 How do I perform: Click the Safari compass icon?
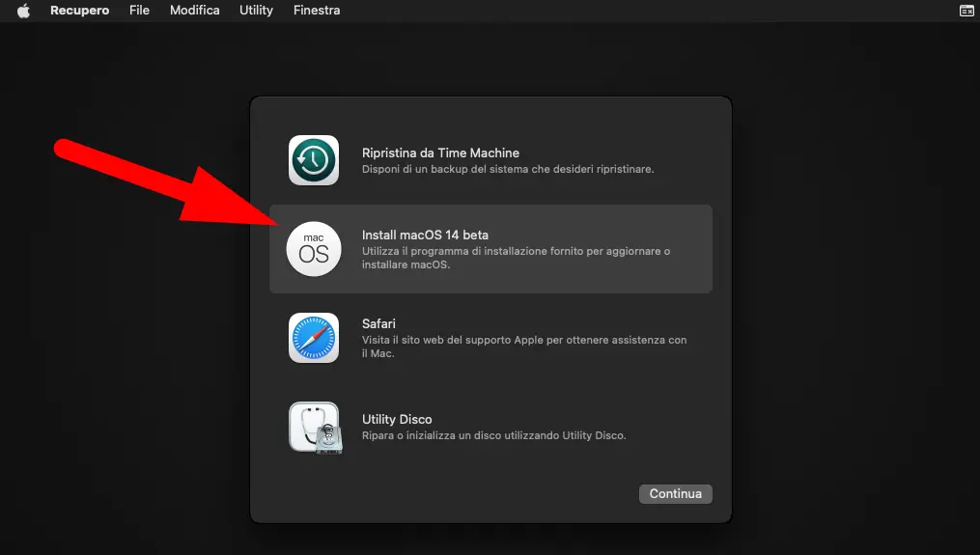(x=314, y=338)
